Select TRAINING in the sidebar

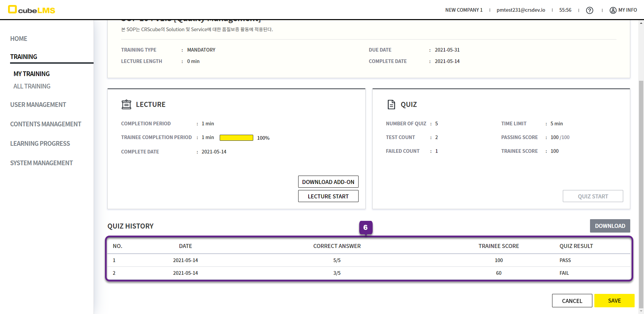23,57
